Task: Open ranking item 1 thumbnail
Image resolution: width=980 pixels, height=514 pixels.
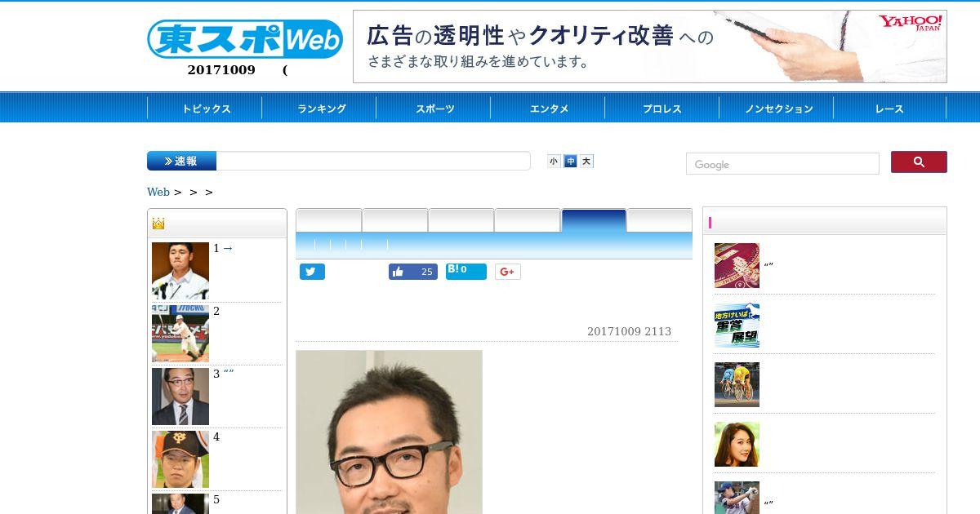Action: 180,271
